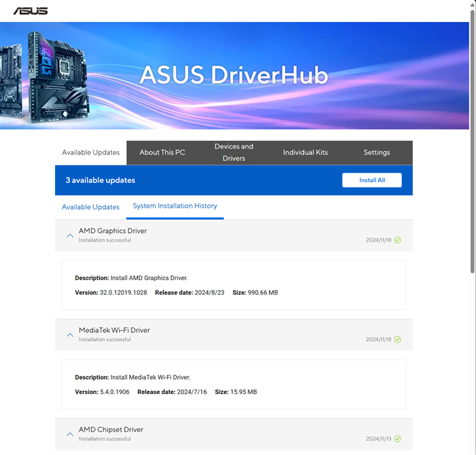
Task: Click the scrollbar up arrow
Action: pyautogui.click(x=472, y=4)
